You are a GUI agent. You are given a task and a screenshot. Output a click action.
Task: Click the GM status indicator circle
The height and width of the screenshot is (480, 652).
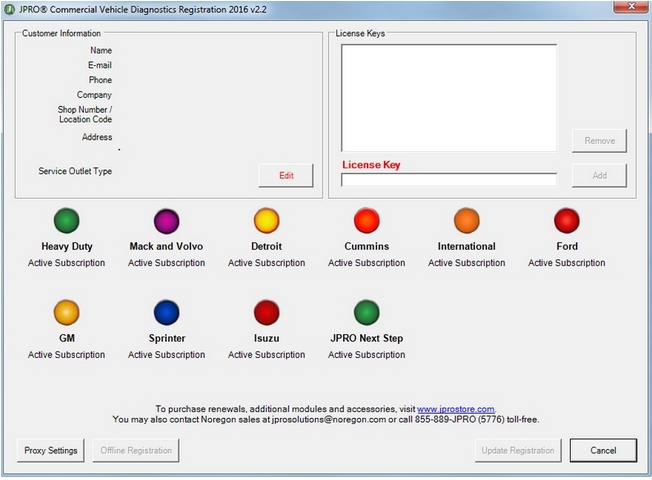pos(67,312)
